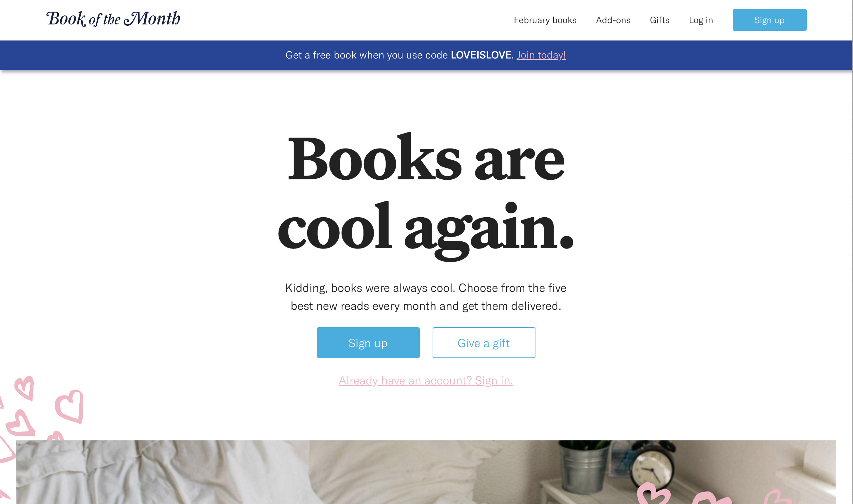Choose the Give a gift button
Screen dimensions: 853x504
483,343
